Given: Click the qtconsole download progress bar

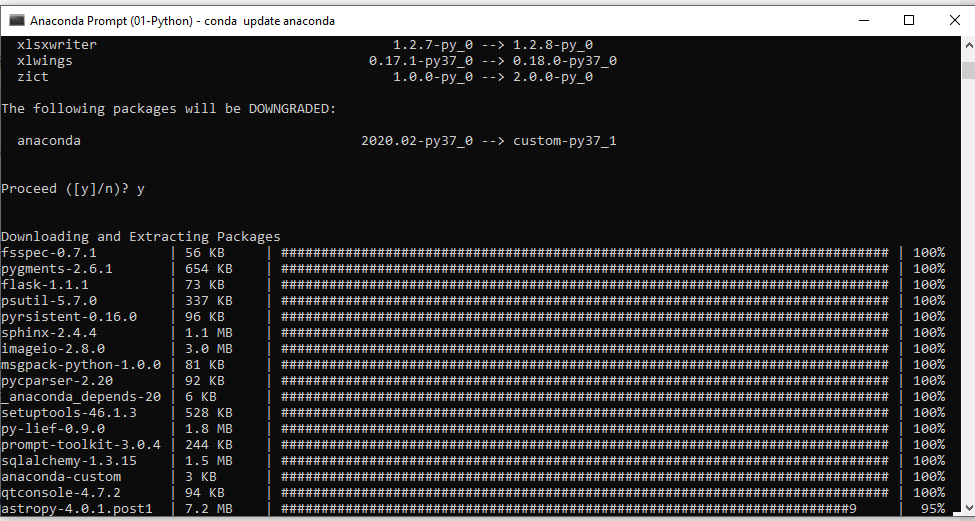Looking at the screenshot, I should click(585, 493).
